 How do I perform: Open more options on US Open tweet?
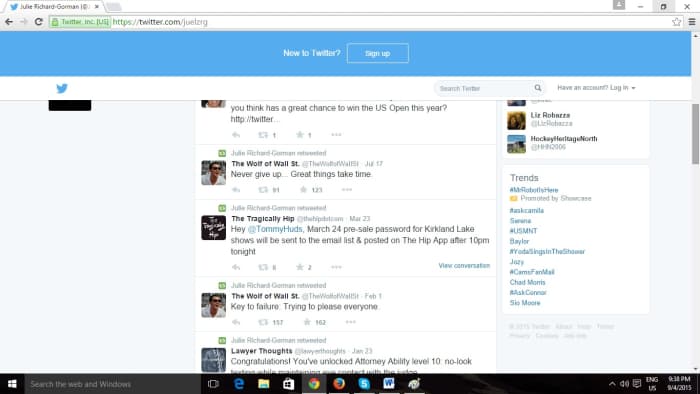click(x=336, y=135)
